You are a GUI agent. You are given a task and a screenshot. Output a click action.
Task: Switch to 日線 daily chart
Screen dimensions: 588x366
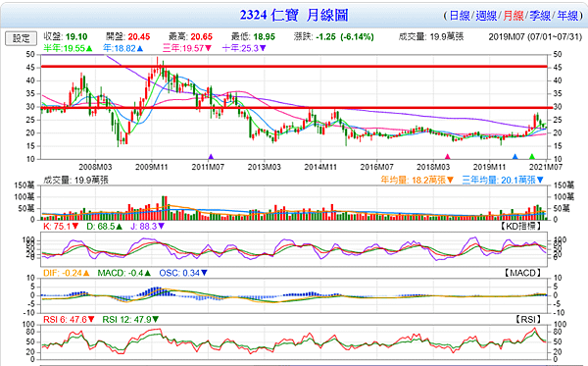pos(460,16)
